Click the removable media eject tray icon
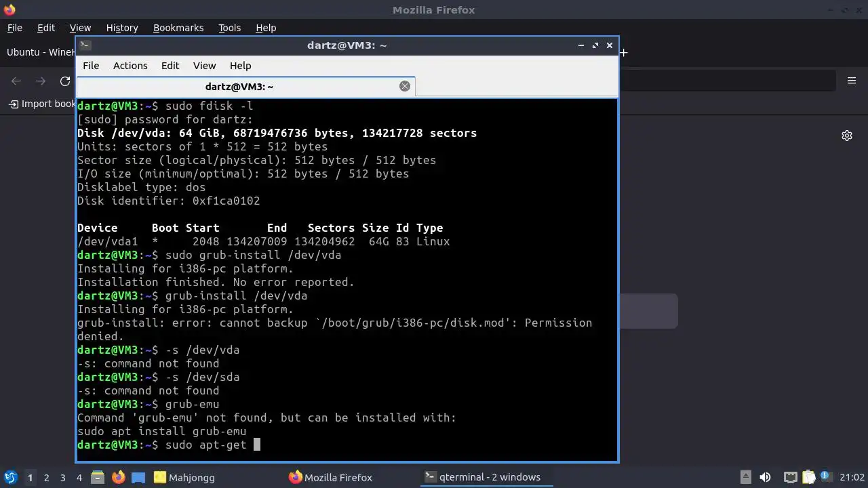The height and width of the screenshot is (488, 868). (745, 477)
